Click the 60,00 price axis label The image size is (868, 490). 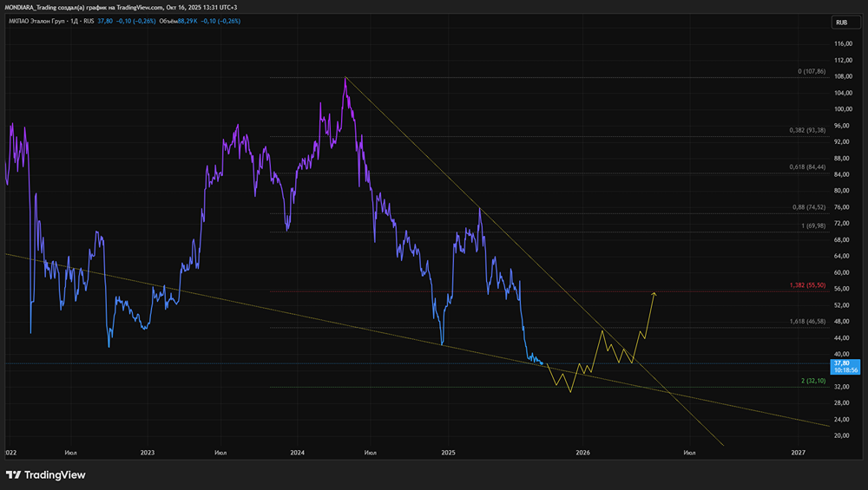coord(843,272)
